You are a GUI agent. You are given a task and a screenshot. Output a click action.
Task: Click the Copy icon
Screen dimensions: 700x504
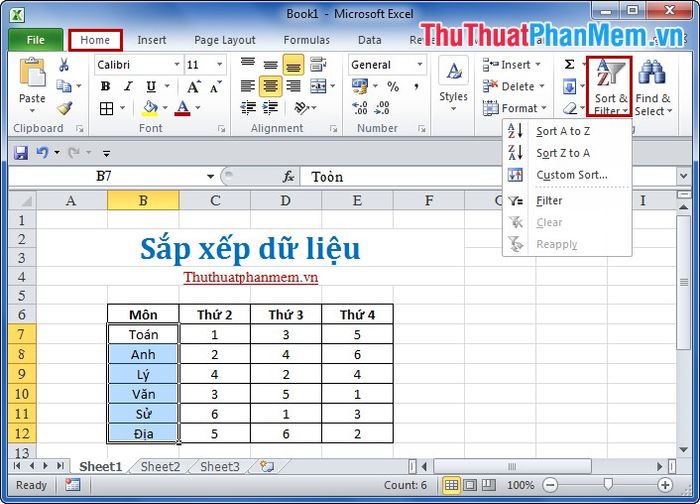pyautogui.click(x=64, y=86)
